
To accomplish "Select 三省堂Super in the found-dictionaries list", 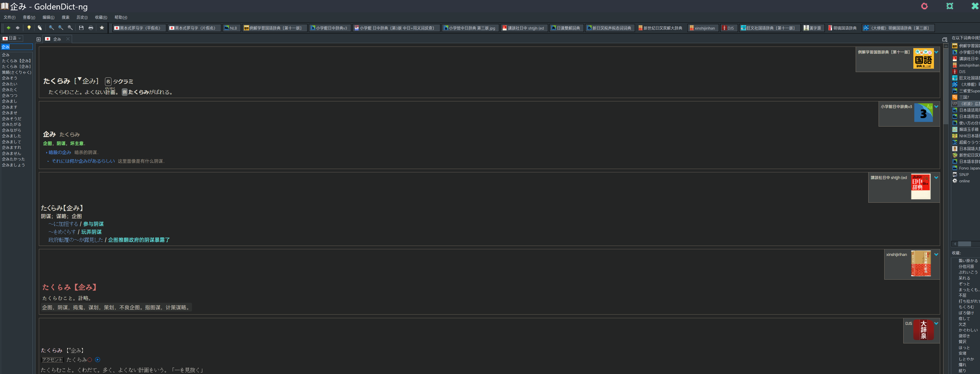I will tap(966, 91).
